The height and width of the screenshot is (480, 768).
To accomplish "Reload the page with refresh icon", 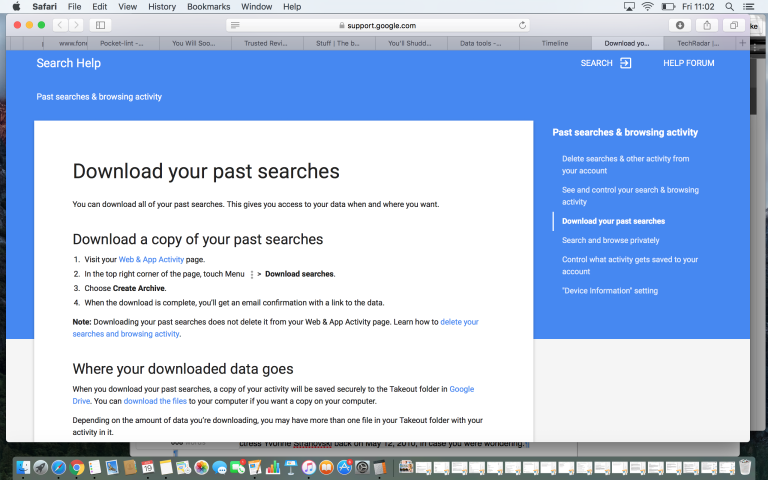I will pos(522,25).
